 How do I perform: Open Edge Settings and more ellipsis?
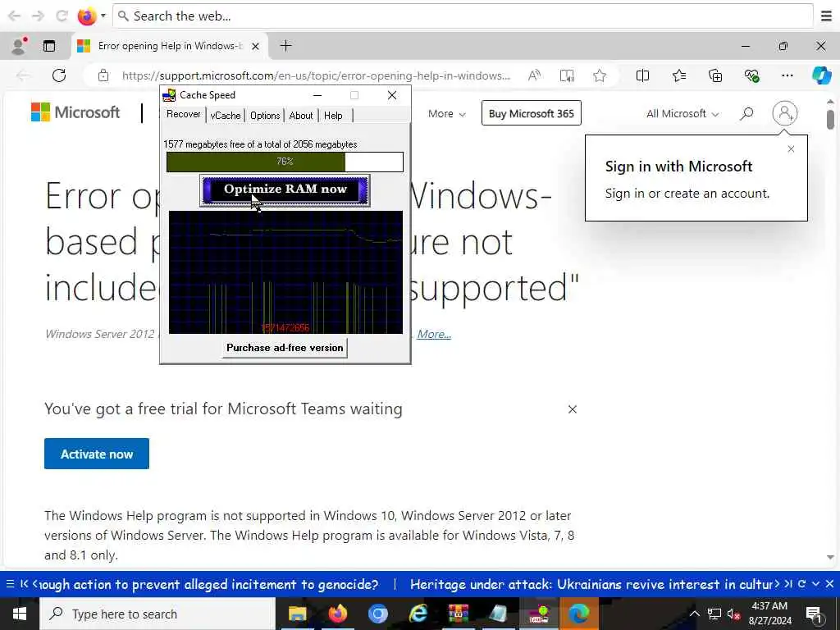pyautogui.click(x=787, y=75)
